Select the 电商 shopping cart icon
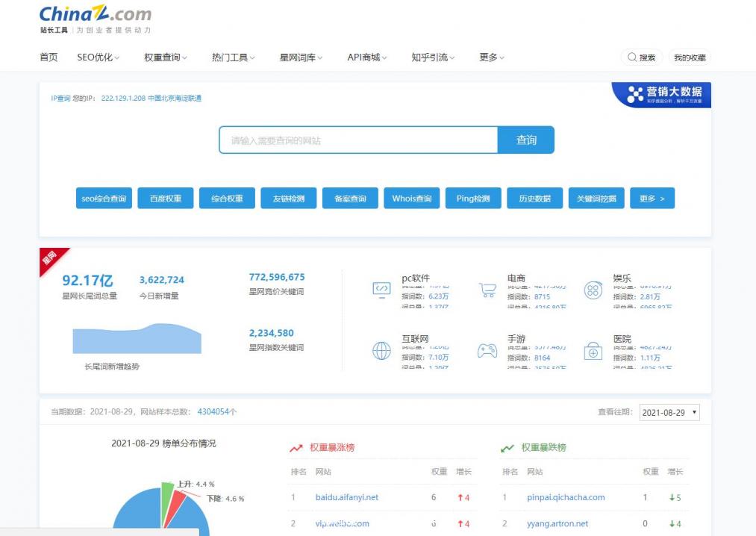This screenshot has width=756, height=536. click(x=487, y=290)
